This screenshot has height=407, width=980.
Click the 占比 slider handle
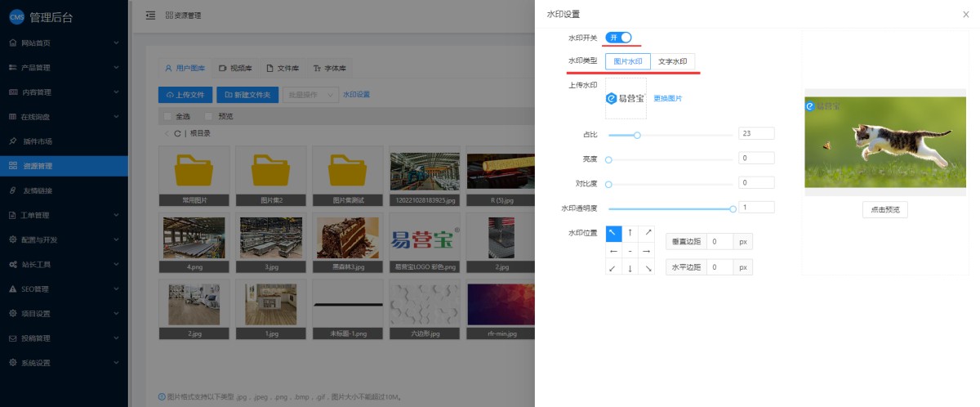click(x=637, y=134)
